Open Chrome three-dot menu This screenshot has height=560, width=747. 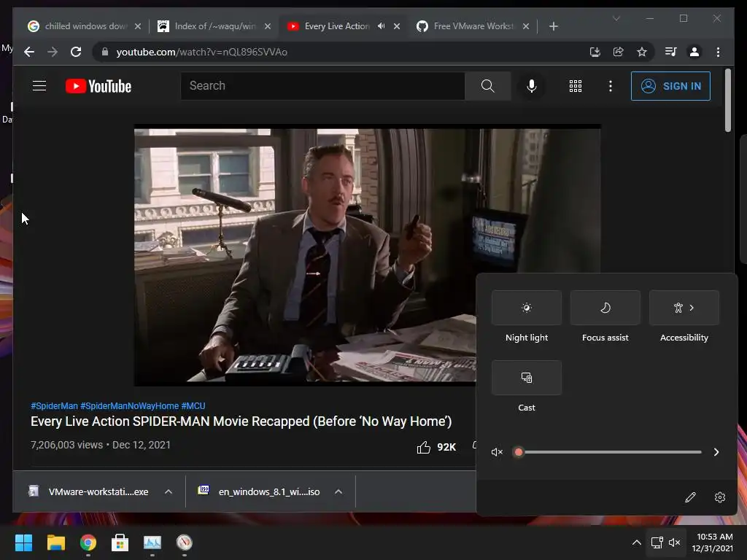718,52
